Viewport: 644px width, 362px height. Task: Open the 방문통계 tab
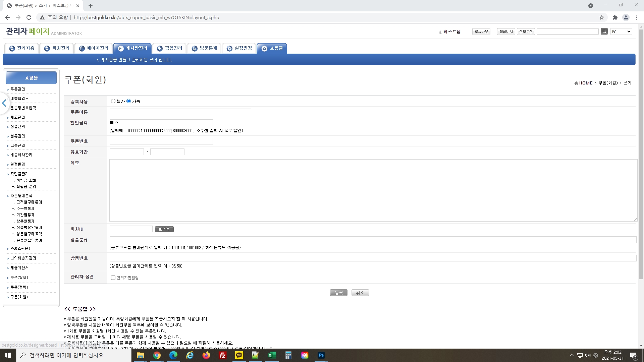(204, 48)
